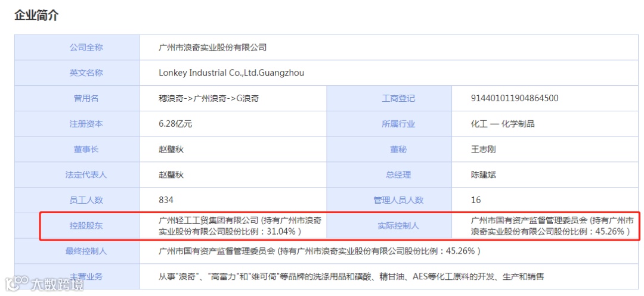The height and width of the screenshot is (296, 644).
Task: Select the 控股股东 label cell
Action: click(x=77, y=226)
